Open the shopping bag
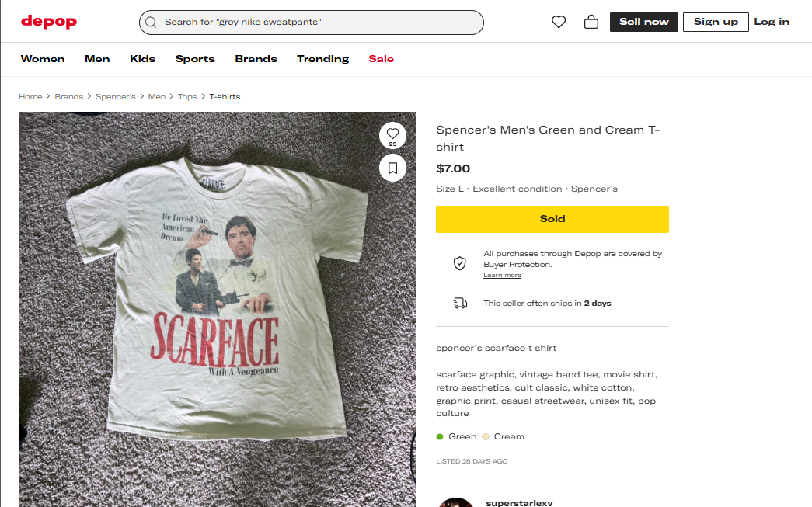This screenshot has width=812, height=507. coord(591,23)
